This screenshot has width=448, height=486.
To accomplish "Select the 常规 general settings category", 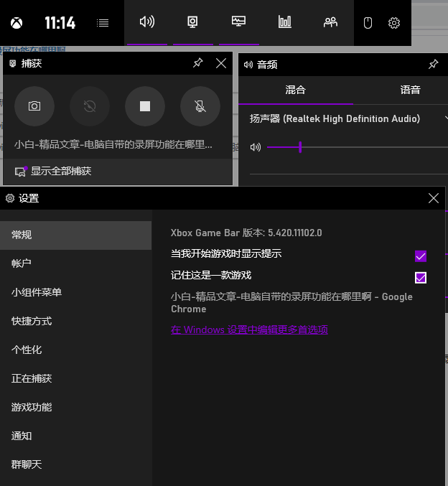I will pyautogui.click(x=75, y=235).
